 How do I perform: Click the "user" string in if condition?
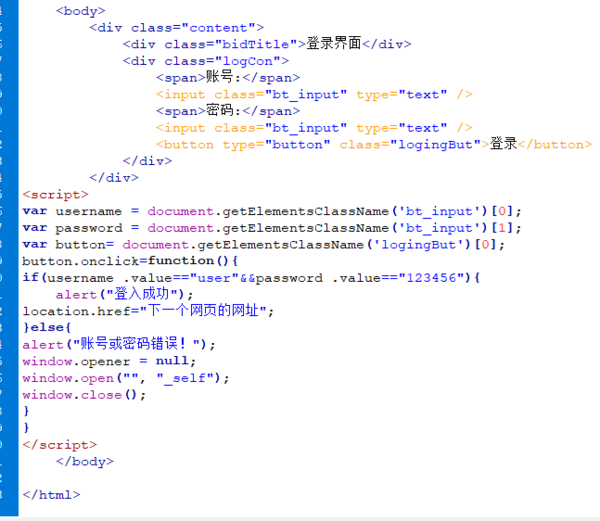pos(214,278)
